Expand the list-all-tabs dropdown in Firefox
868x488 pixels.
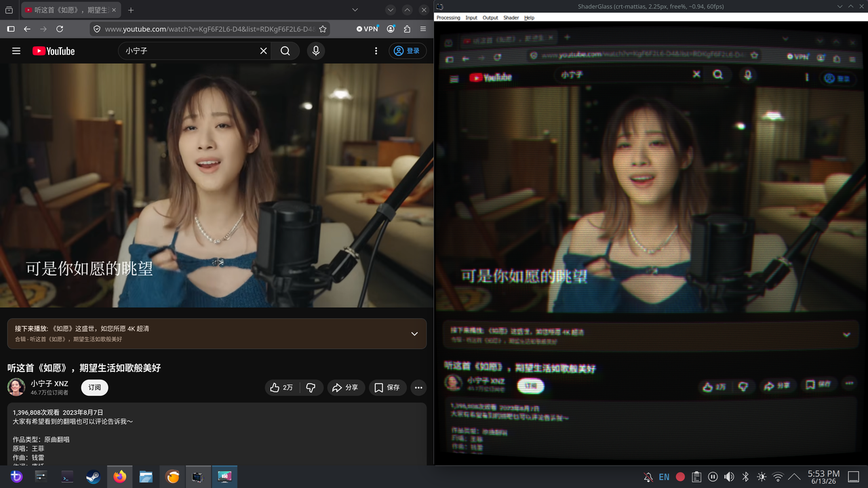coord(355,10)
